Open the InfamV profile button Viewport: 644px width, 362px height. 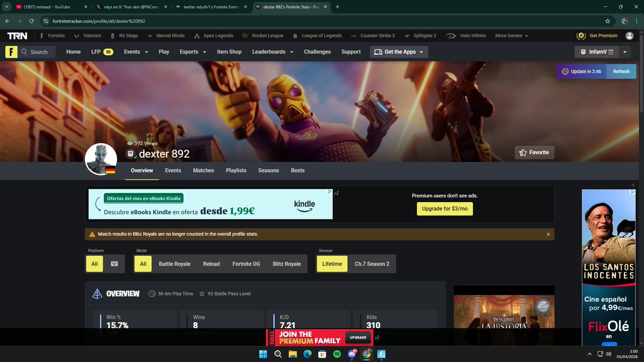pos(596,52)
